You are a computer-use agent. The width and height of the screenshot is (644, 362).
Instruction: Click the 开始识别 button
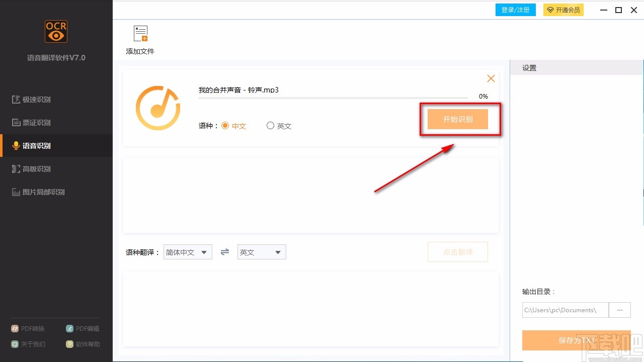click(x=458, y=119)
